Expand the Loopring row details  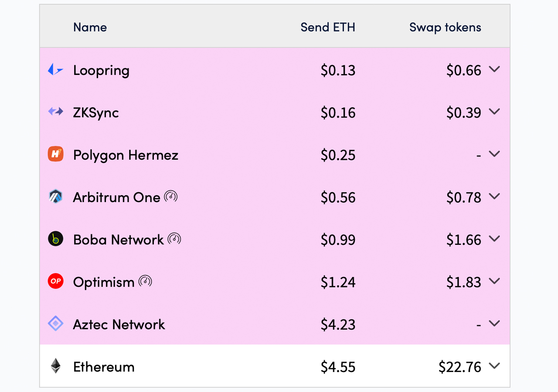pos(494,69)
